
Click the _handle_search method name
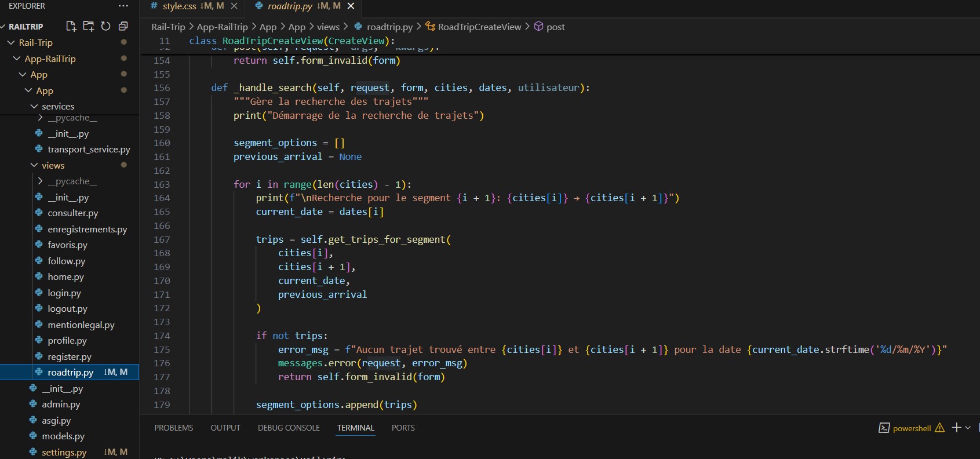[272, 88]
